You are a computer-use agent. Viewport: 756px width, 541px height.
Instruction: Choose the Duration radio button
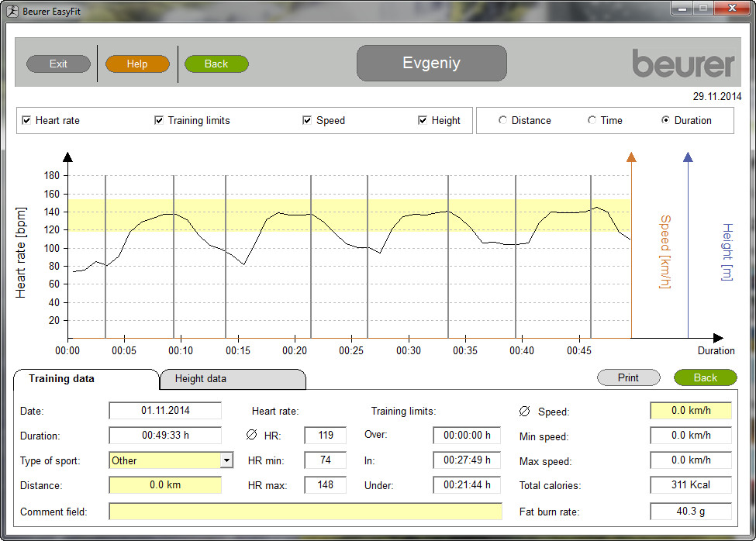(666, 121)
